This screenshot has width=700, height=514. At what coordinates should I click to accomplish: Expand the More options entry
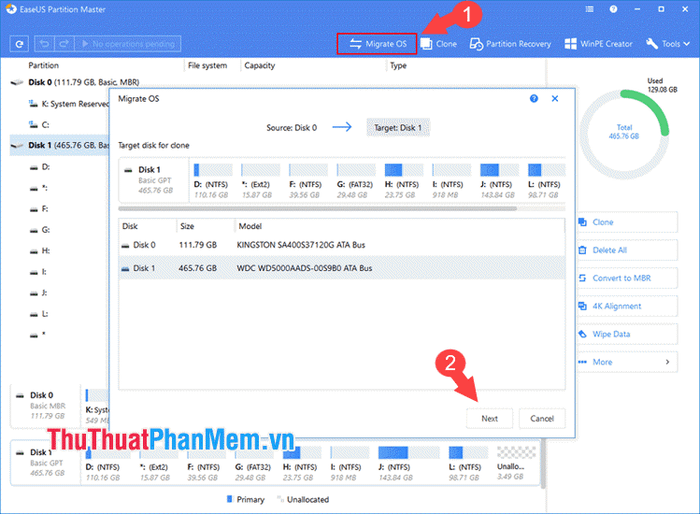coord(627,362)
